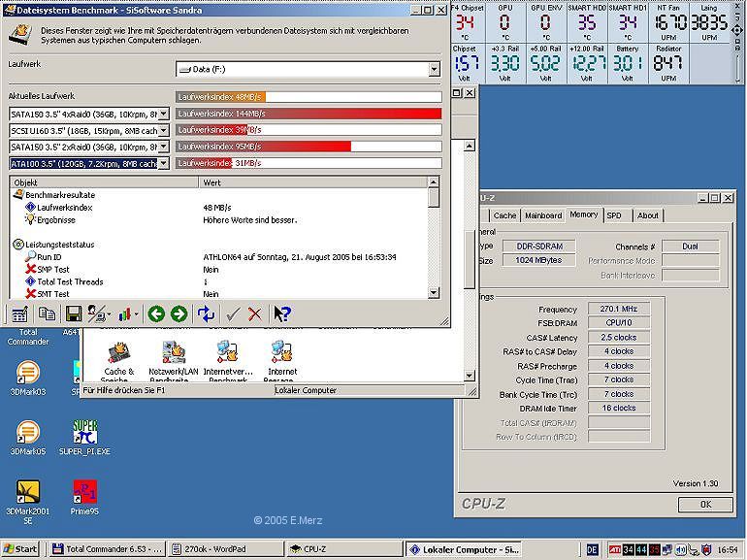
Task: Select the Leistungsteststatus row
Action: point(218,245)
